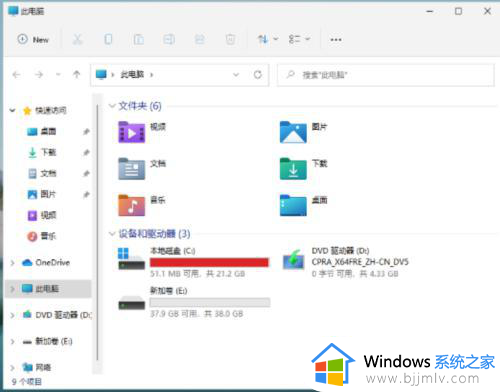
Task: Click the Cut scissors icon
Action: [x=77, y=39]
